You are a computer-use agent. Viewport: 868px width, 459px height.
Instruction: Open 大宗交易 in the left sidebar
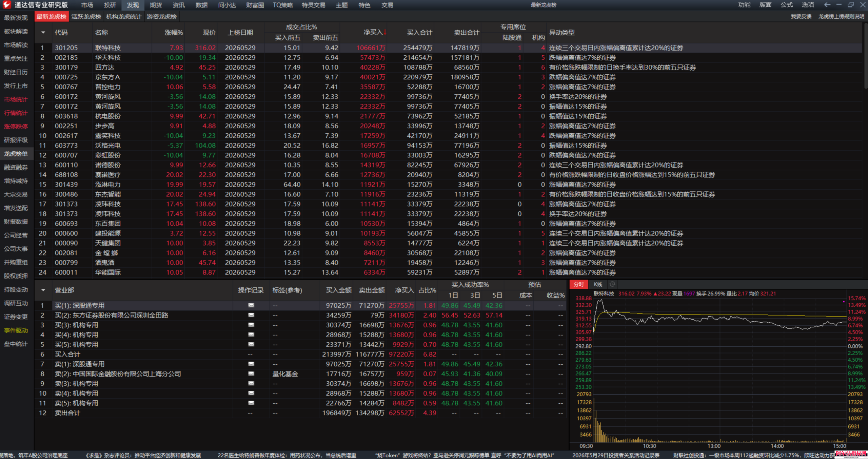pos(16,194)
